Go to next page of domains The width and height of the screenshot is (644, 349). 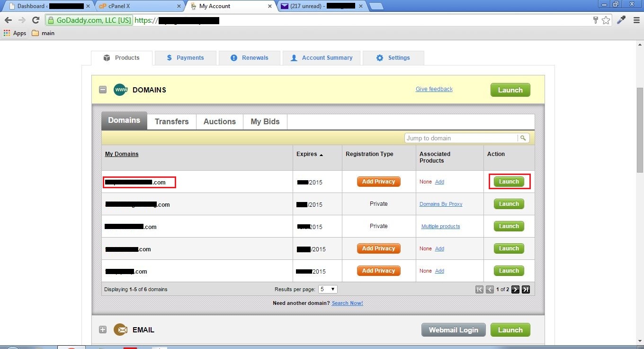click(x=515, y=289)
